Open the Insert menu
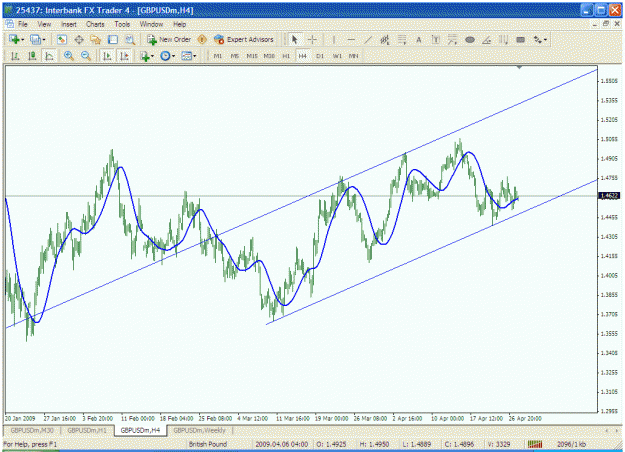Screen dimensions: 625x452 click(69, 24)
